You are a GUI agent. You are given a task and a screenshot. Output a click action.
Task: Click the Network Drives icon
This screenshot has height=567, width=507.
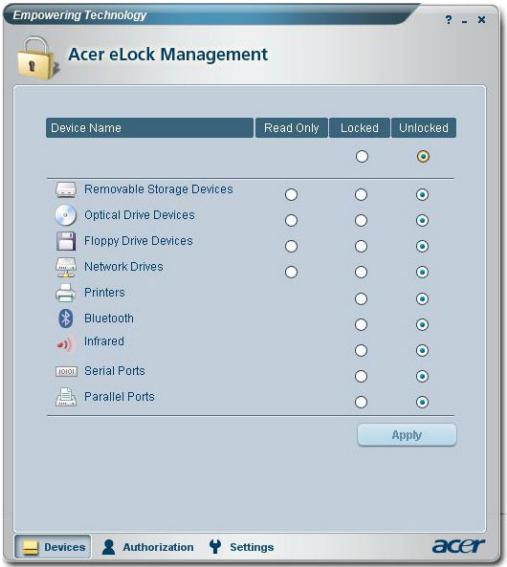coord(66,267)
